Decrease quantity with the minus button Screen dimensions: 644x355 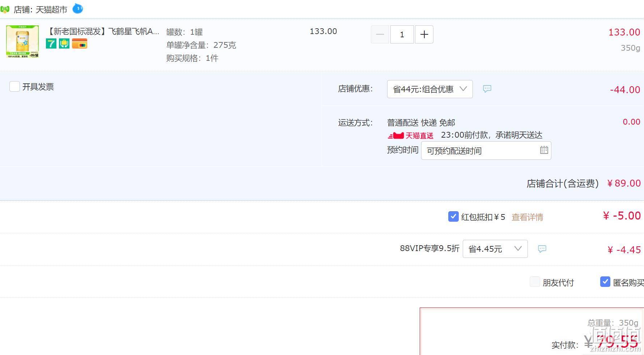380,34
